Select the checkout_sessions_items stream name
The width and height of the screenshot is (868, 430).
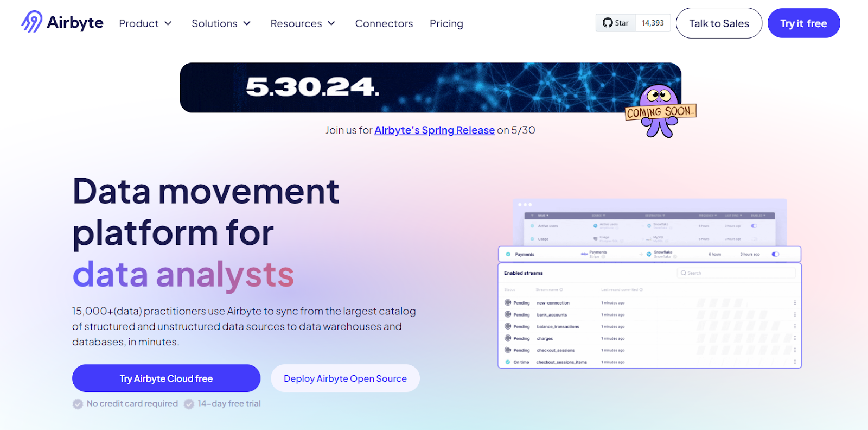click(x=561, y=362)
